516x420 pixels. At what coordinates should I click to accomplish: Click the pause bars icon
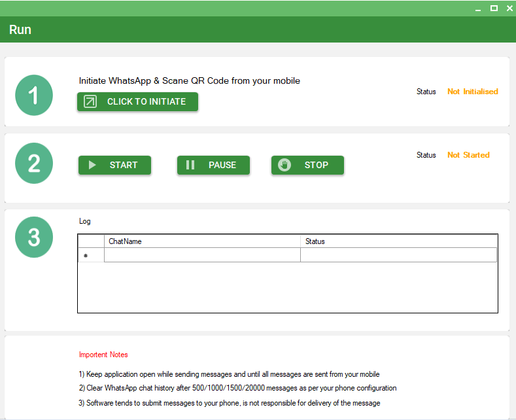point(190,165)
